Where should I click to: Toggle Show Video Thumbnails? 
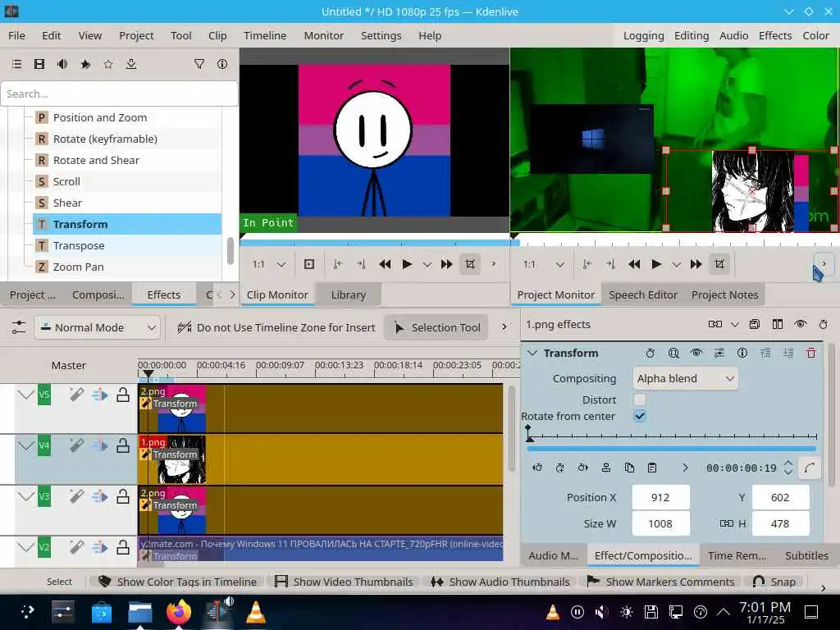(x=344, y=582)
